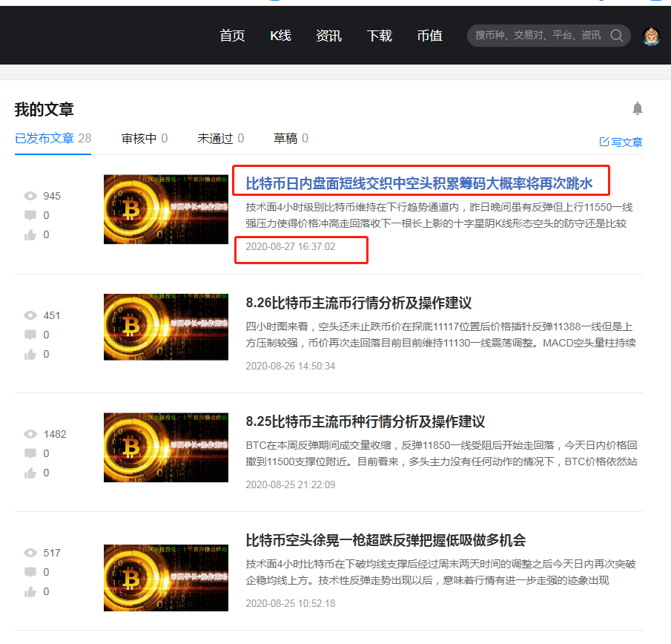This screenshot has width=671, height=644.
Task: Click the thumbnail of the 8.25 article
Action: 166,447
